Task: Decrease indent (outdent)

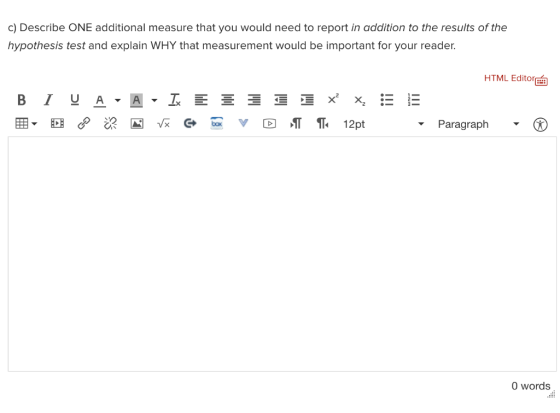Action: 281,100
